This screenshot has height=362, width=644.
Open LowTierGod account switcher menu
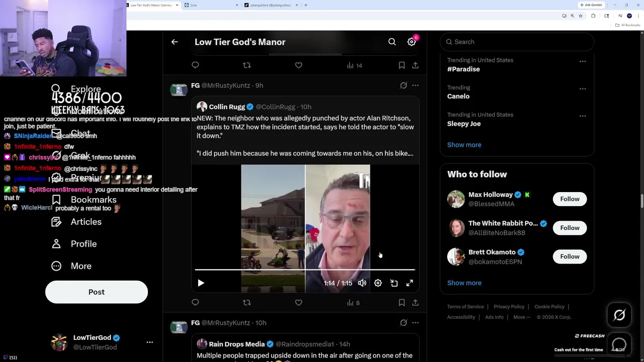click(x=149, y=342)
